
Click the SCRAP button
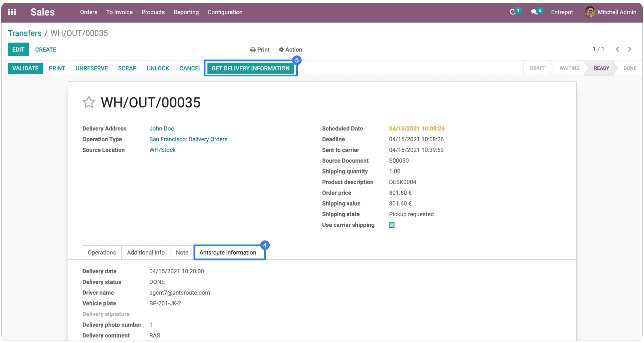[127, 68]
